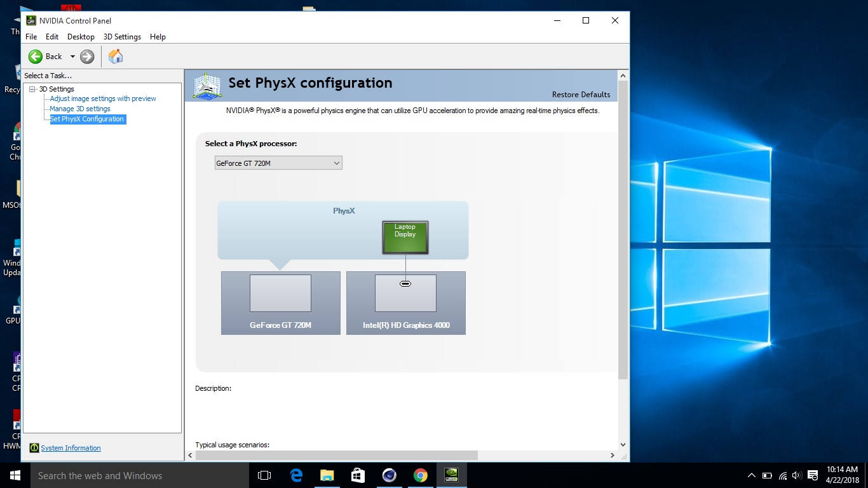Click the Forward arrow icon
Viewport: 868px width, 488px height.
pyautogui.click(x=87, y=57)
